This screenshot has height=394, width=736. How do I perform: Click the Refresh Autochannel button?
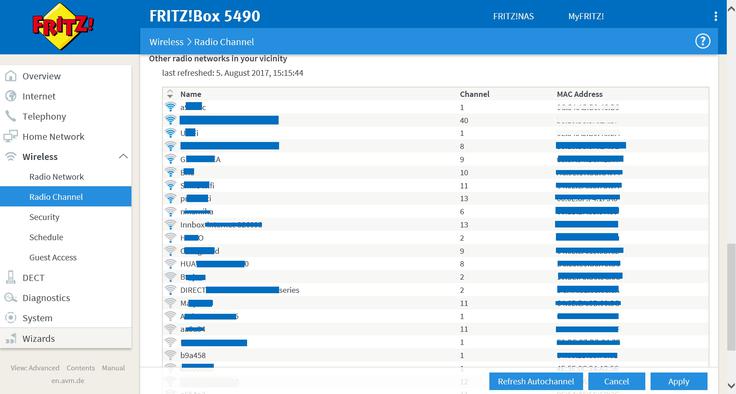point(536,381)
